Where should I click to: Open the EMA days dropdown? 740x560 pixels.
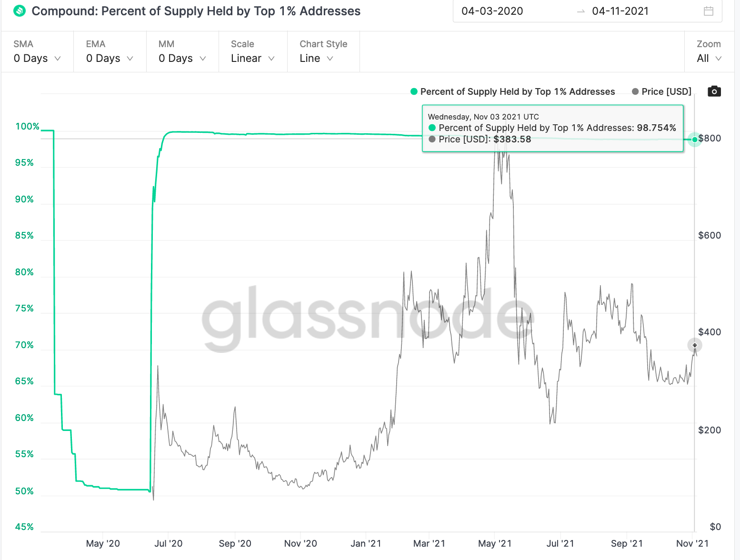pos(110,58)
